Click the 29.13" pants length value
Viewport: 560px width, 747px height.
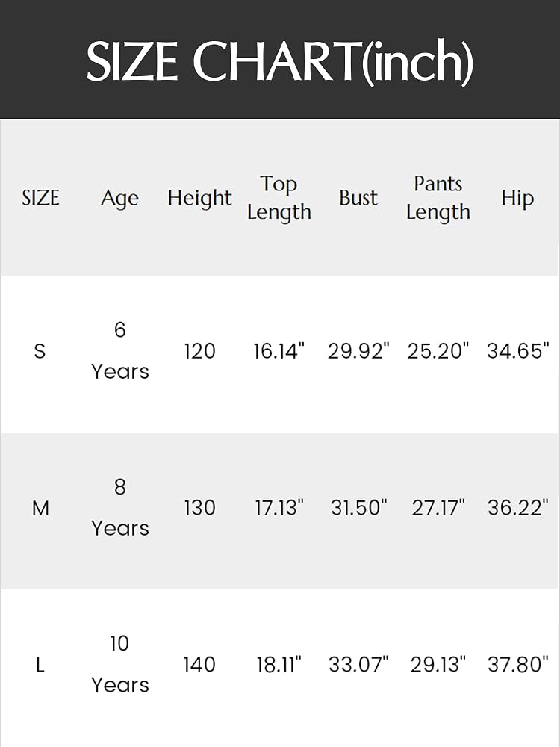tap(438, 665)
